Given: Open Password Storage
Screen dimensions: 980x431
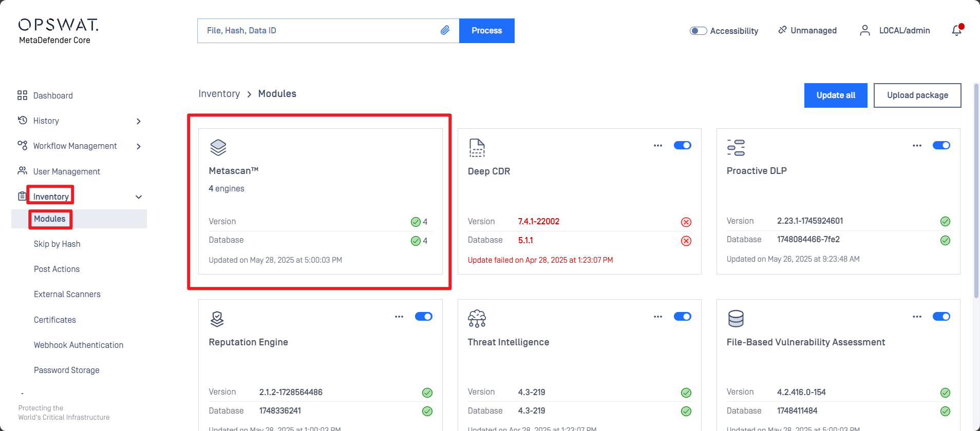Looking at the screenshot, I should tap(67, 370).
